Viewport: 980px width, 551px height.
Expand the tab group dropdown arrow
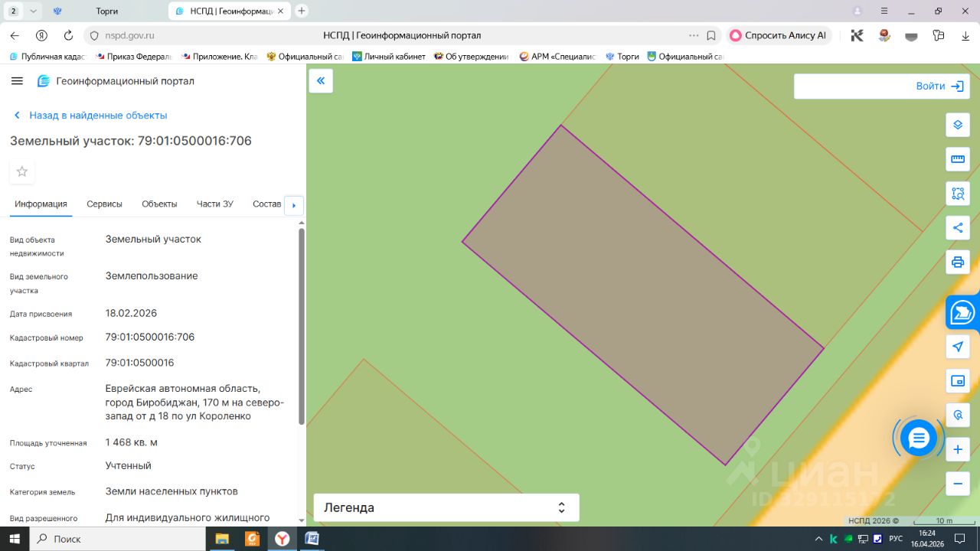[x=32, y=11]
